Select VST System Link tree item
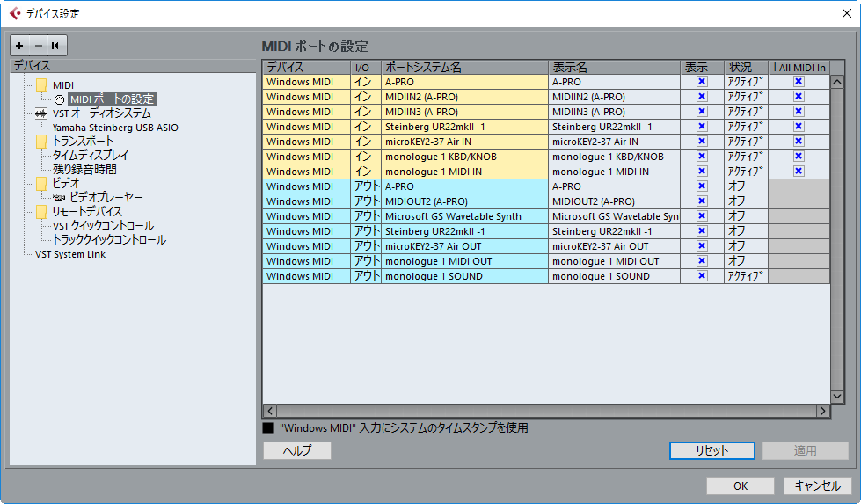This screenshot has height=504, width=861. (x=70, y=254)
